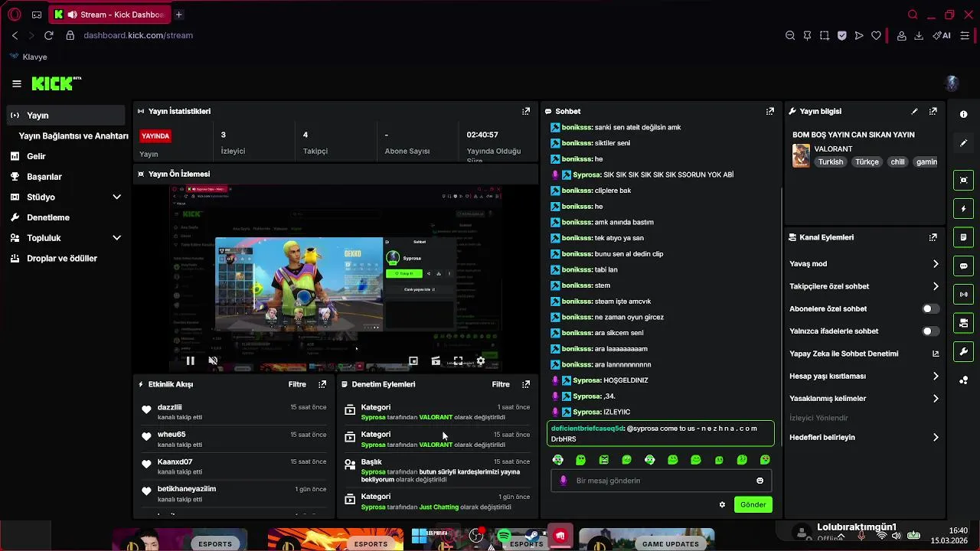Open Yavaş mod options chevron
This screenshot has width=980, height=551.
[x=936, y=264]
